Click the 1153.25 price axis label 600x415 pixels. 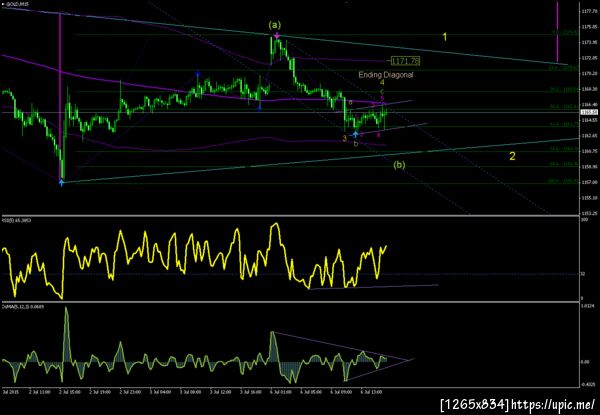click(x=588, y=213)
